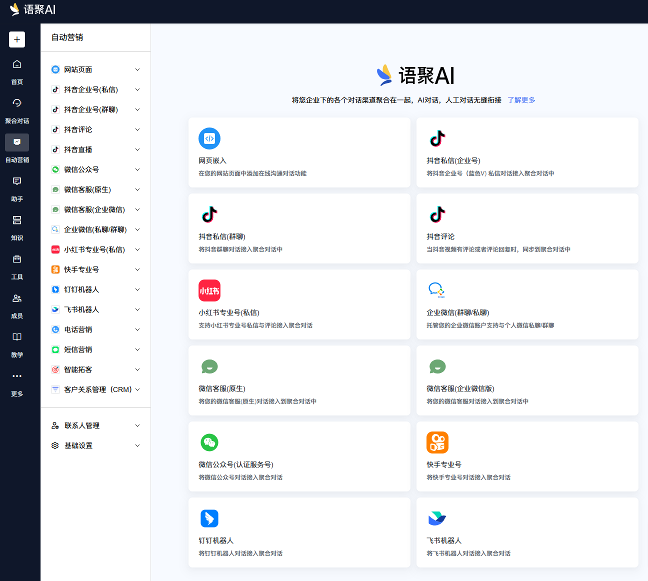Click the 抖音评论 card TikTok icon
This screenshot has width=648, height=581.
click(x=438, y=214)
